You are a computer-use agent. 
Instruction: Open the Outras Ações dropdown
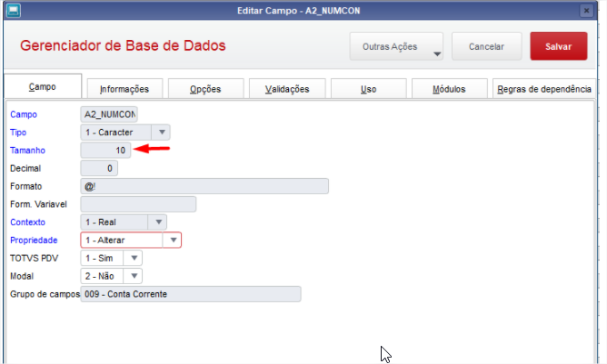(396, 46)
